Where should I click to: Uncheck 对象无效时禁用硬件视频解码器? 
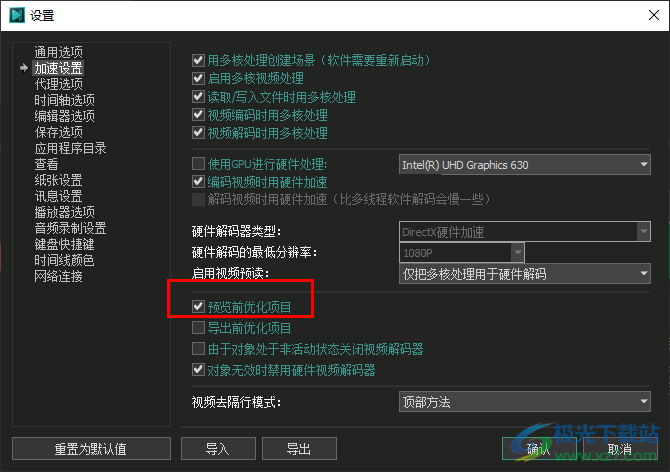point(198,369)
